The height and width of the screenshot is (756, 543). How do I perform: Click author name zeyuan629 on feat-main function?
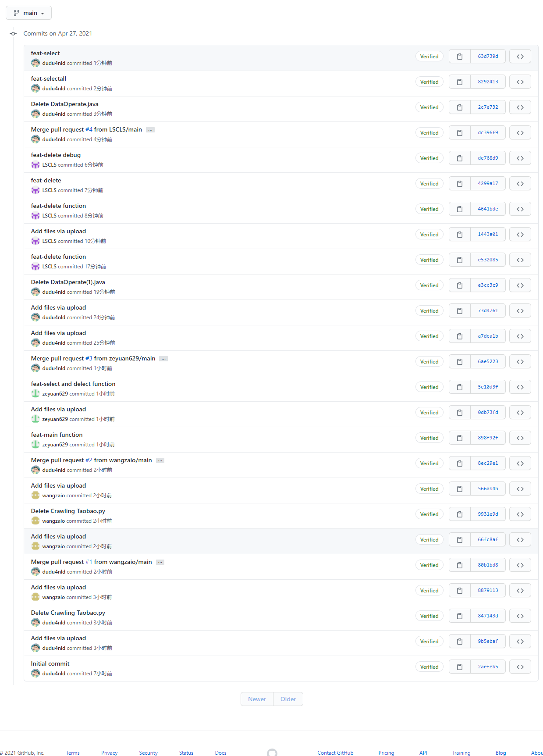point(55,445)
